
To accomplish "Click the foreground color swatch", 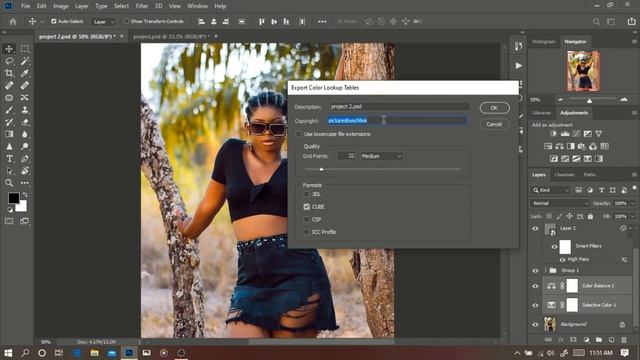I will 13,198.
